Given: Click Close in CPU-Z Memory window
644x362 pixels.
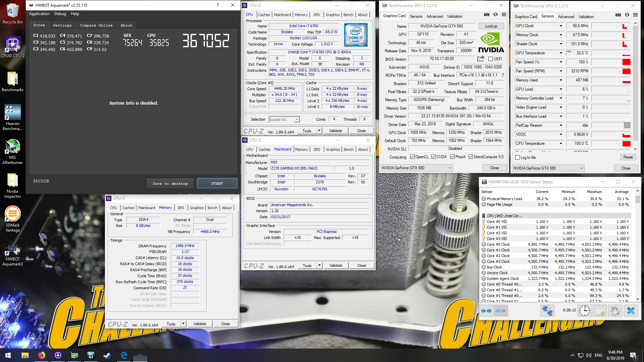Looking at the screenshot, I should (225, 324).
